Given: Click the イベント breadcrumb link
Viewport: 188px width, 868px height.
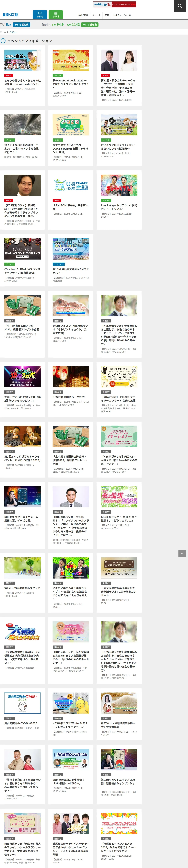Looking at the screenshot, I should [13, 32].
